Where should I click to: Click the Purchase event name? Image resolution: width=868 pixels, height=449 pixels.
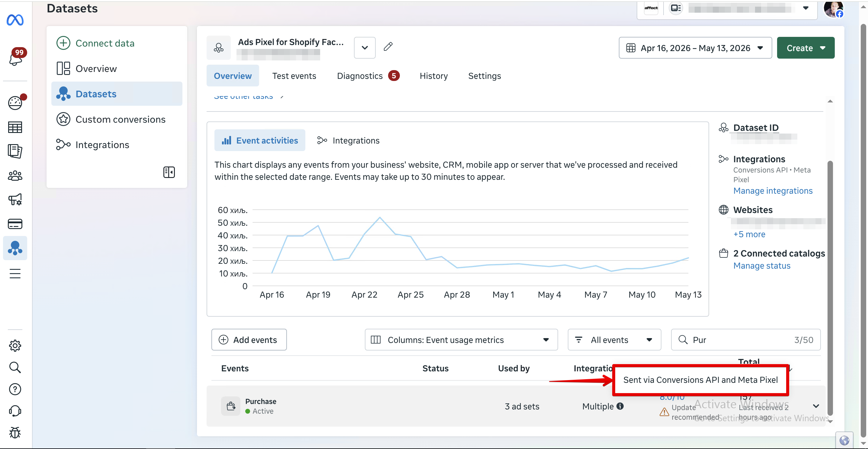point(260,401)
